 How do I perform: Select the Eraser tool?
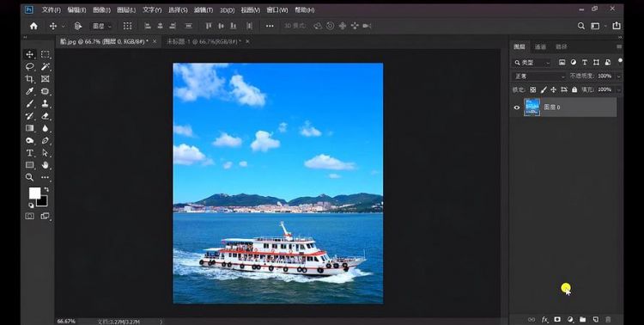pyautogui.click(x=46, y=116)
